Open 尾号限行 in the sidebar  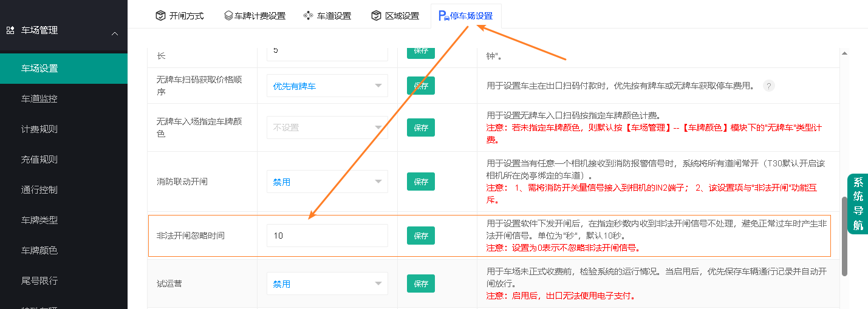point(64,281)
